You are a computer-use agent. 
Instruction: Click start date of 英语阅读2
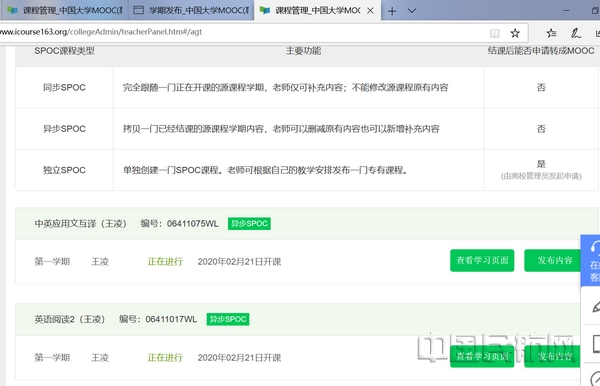239,358
